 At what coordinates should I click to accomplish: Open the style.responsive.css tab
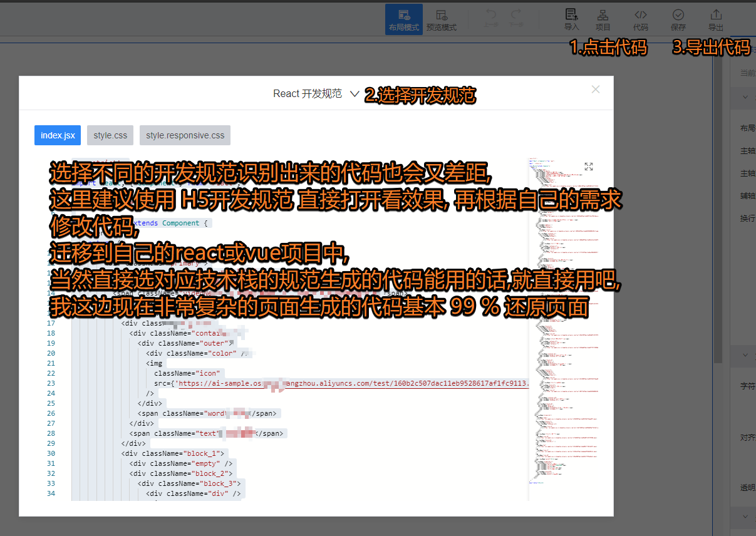(185, 135)
